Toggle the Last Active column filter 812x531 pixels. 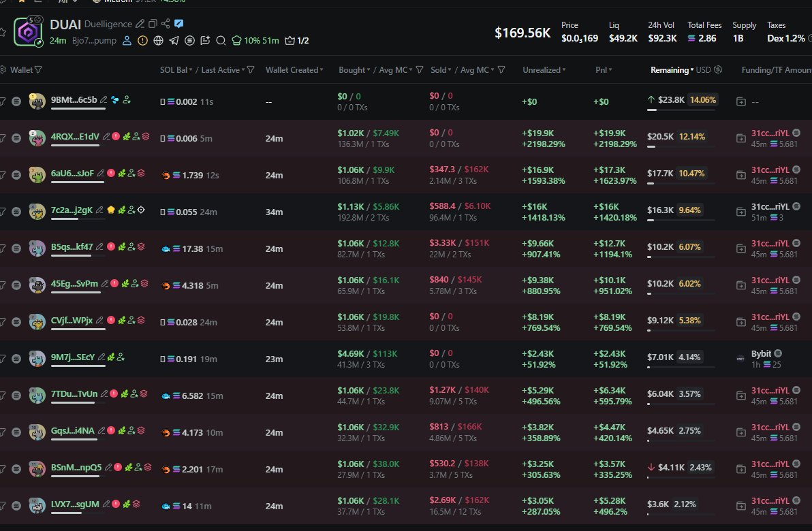[x=251, y=70]
